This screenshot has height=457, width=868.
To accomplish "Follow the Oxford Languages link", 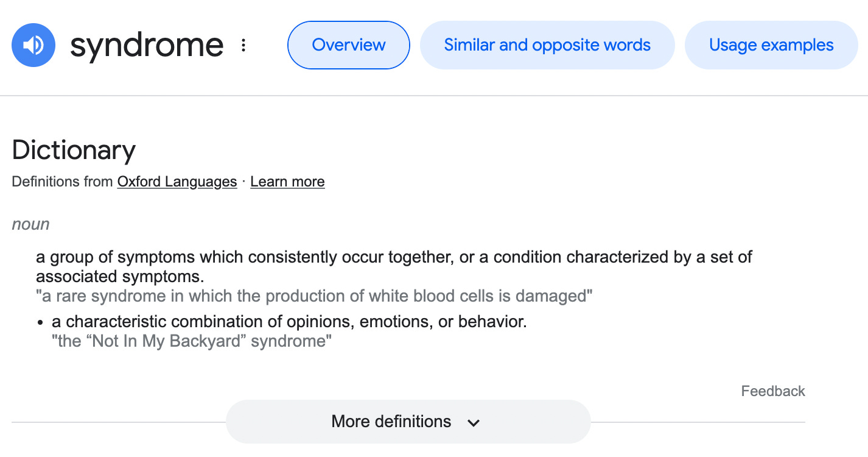I will pyautogui.click(x=177, y=182).
